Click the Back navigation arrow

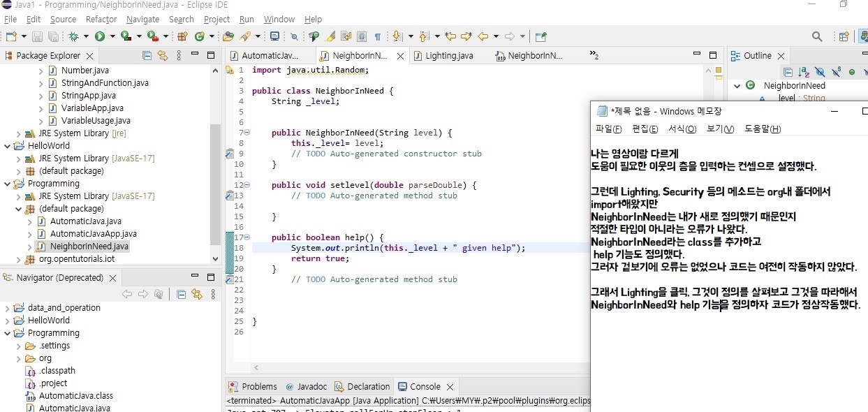pos(483,36)
